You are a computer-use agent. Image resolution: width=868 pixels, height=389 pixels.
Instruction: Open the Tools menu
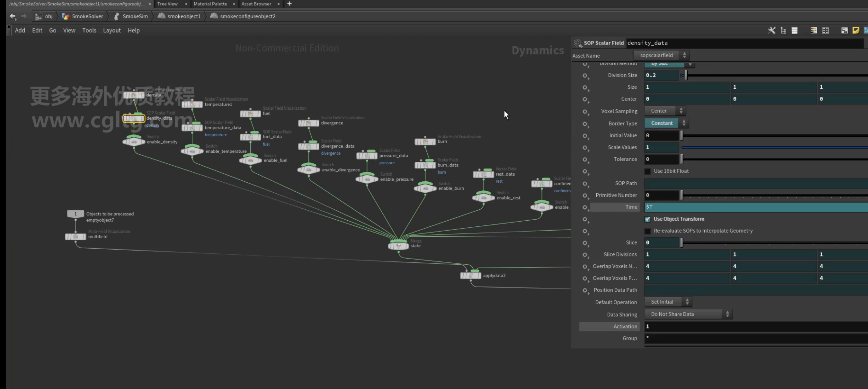coord(89,30)
